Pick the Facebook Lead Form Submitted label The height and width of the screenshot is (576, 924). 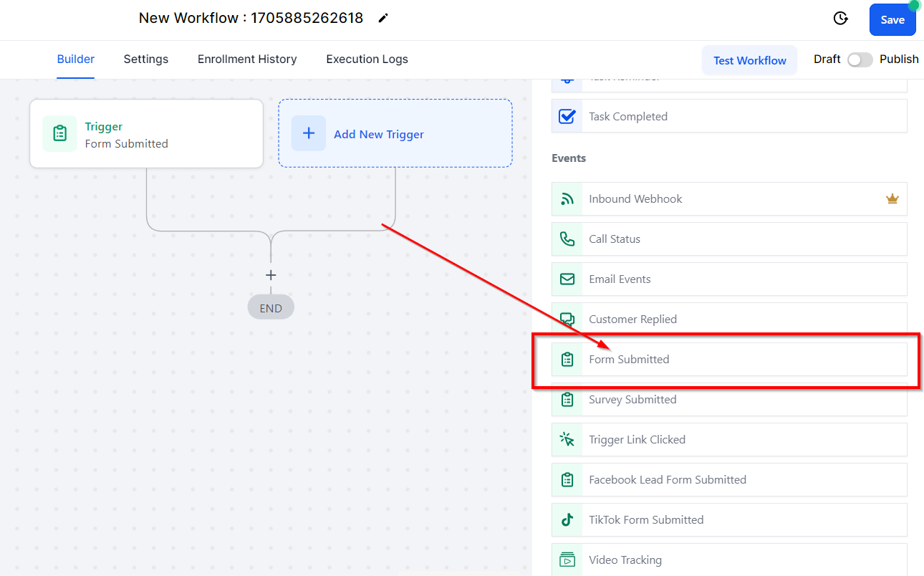(x=668, y=480)
